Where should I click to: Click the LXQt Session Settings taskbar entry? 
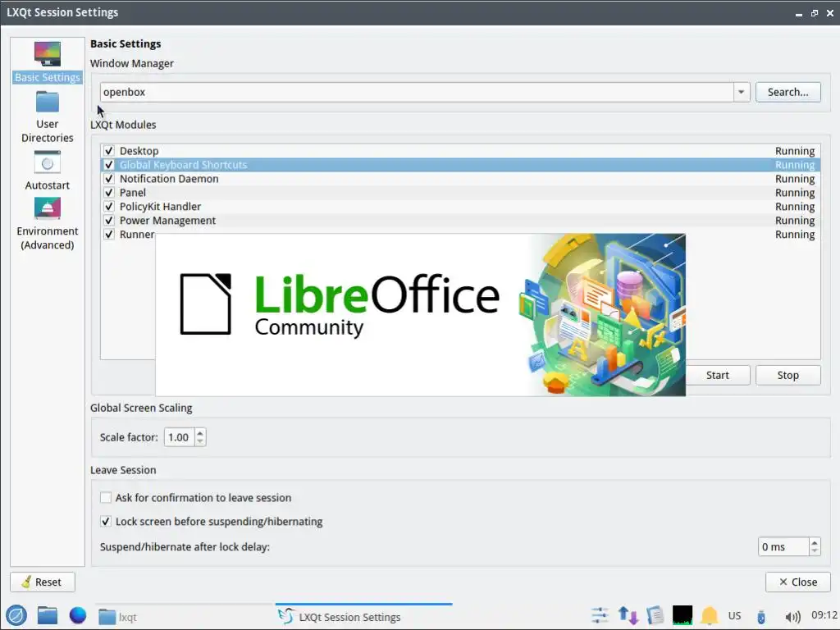click(363, 617)
